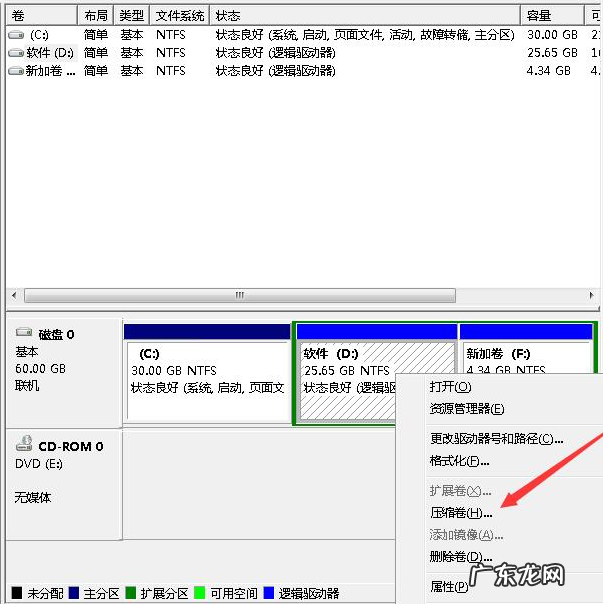The image size is (603, 604).
Task: Sort by the 状态 column header
Action: pos(365,16)
